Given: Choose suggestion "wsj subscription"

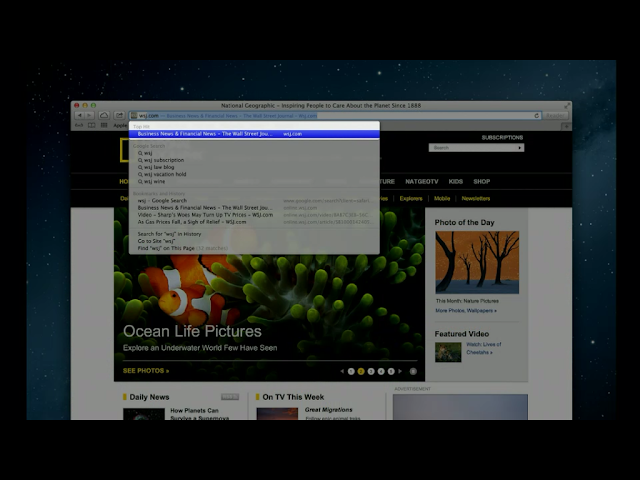Looking at the screenshot, I should pos(254,160).
